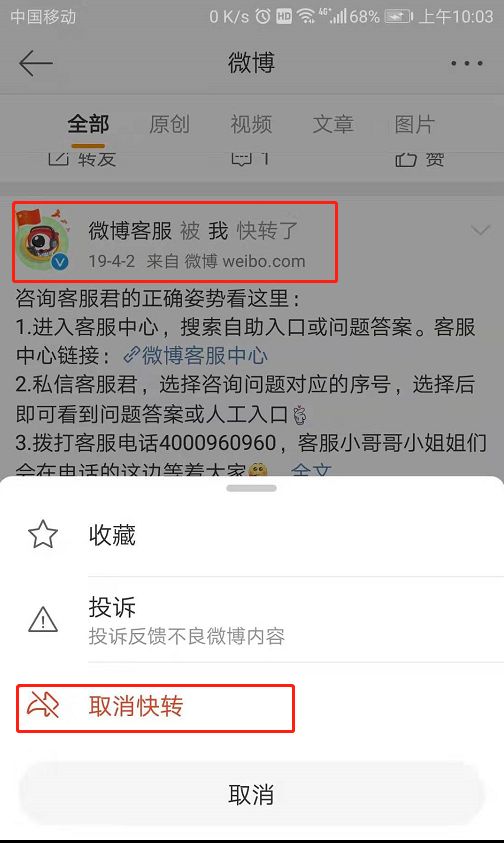Click the crossed-out share icon for 取消快转
Screen dimensions: 504x843
click(43, 705)
